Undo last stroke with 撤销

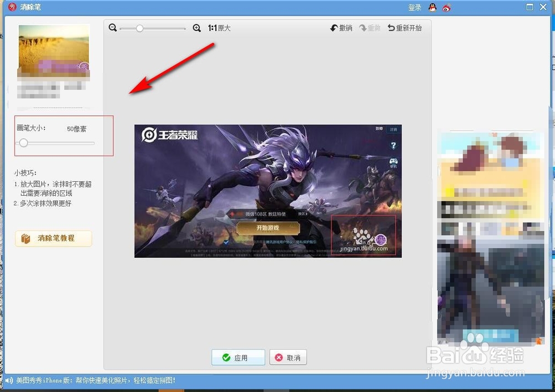[x=341, y=28]
